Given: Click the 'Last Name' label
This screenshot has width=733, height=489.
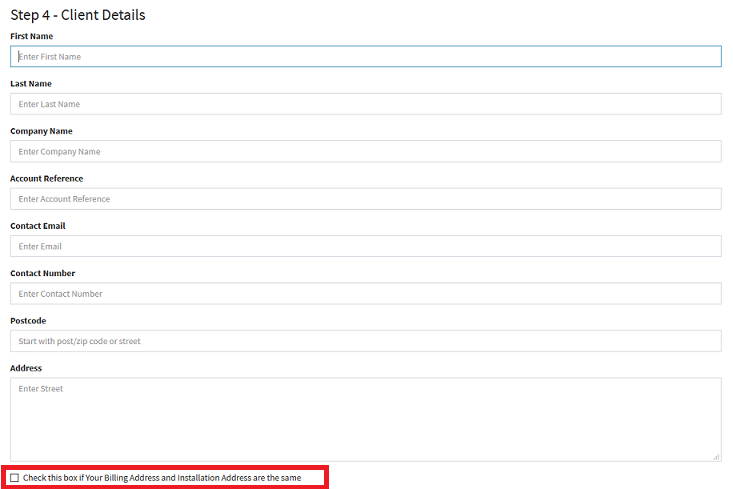Looking at the screenshot, I should tap(31, 84).
